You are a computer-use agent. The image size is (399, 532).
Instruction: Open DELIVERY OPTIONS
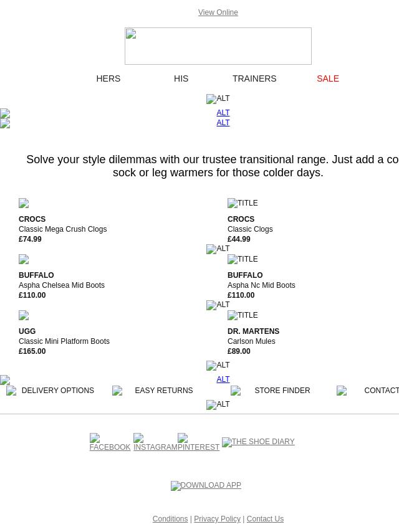[58, 391]
